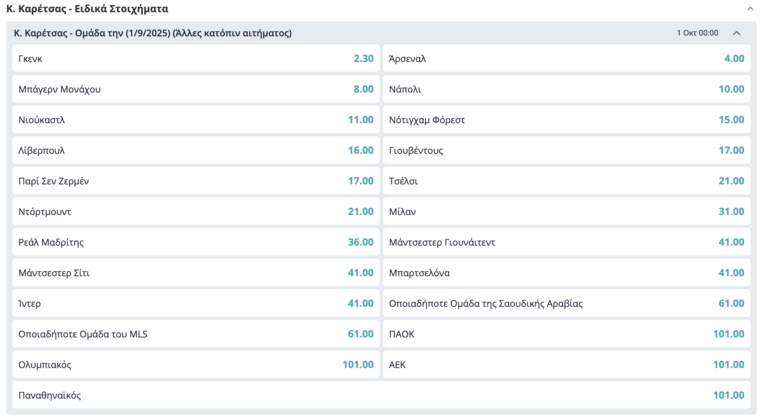762x417 pixels.
Task: Bet on Ρεάλ Μαδρίτης at 36.00
Action: 195,242
